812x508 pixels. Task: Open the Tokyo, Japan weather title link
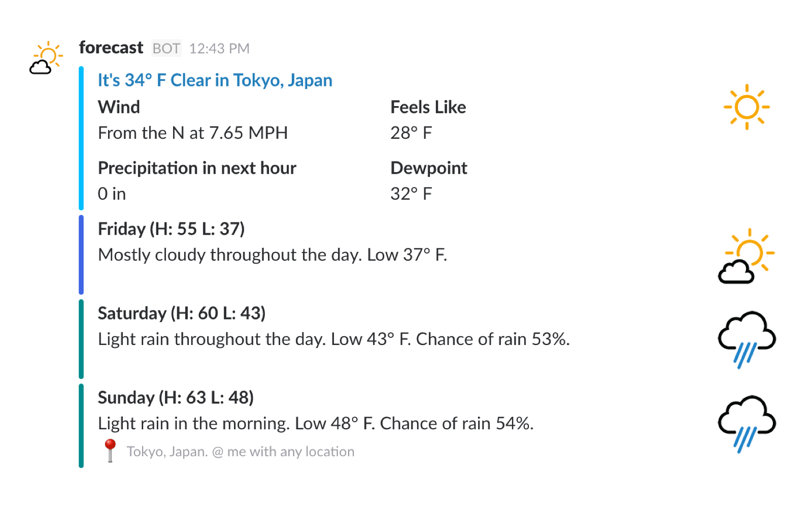tap(215, 80)
